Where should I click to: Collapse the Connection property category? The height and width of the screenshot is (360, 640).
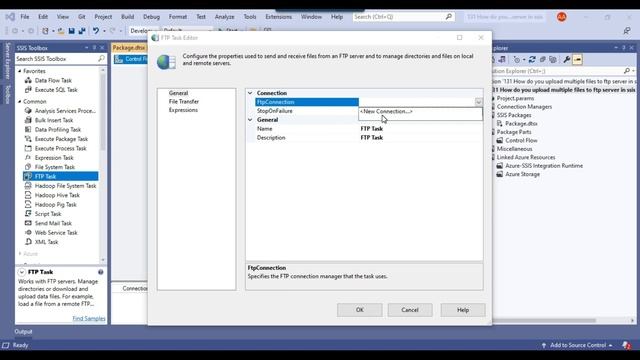(250, 93)
